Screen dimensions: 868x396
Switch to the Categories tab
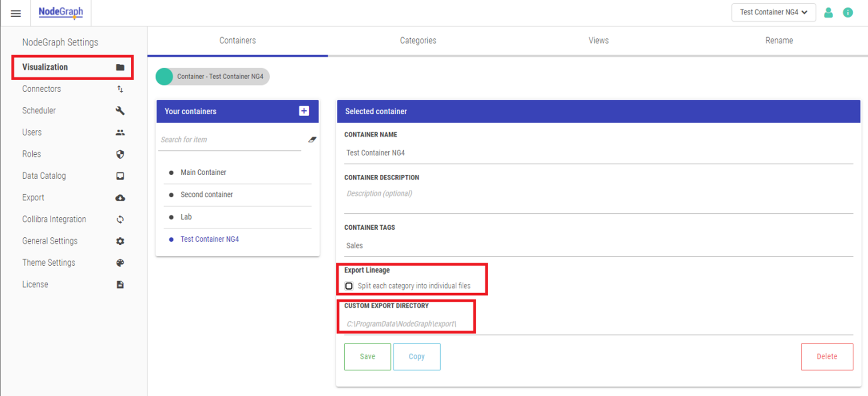tap(418, 41)
